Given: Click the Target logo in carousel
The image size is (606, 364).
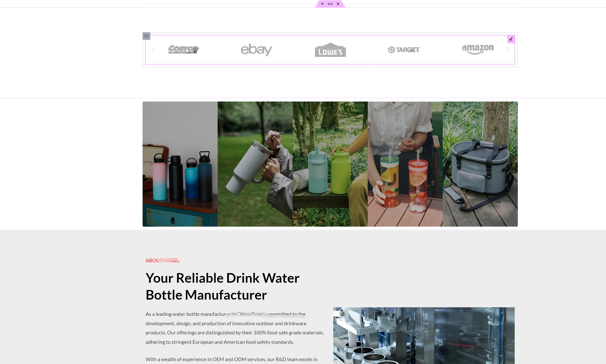Looking at the screenshot, I should [403, 49].
